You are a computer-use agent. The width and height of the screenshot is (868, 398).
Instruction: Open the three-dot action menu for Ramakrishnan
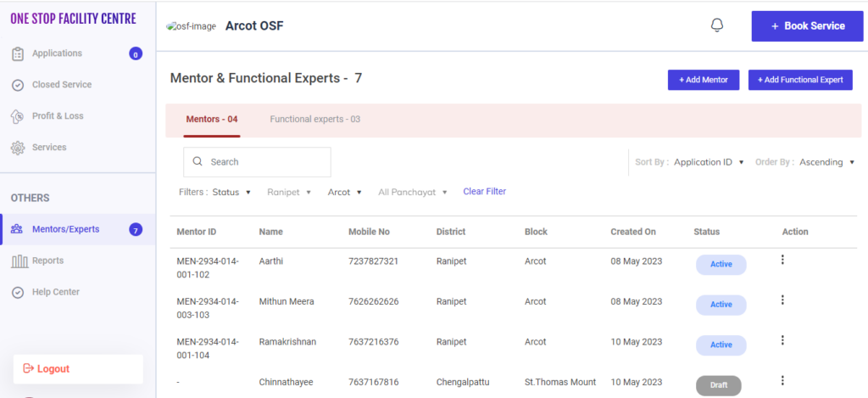click(x=782, y=339)
